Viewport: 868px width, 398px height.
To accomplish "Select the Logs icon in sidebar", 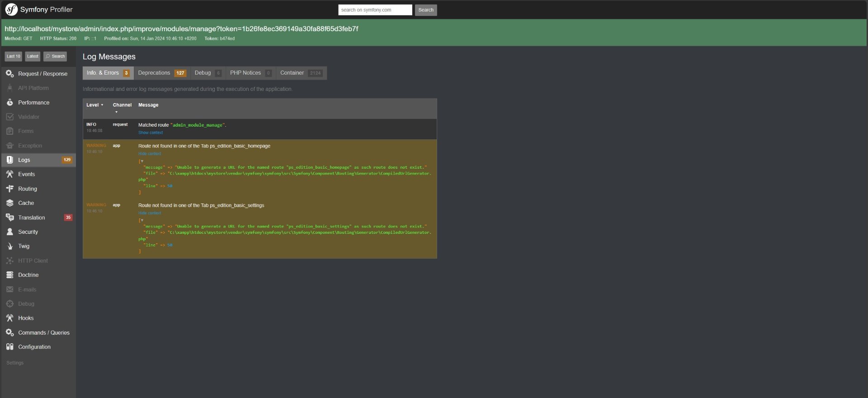I will pyautogui.click(x=9, y=160).
